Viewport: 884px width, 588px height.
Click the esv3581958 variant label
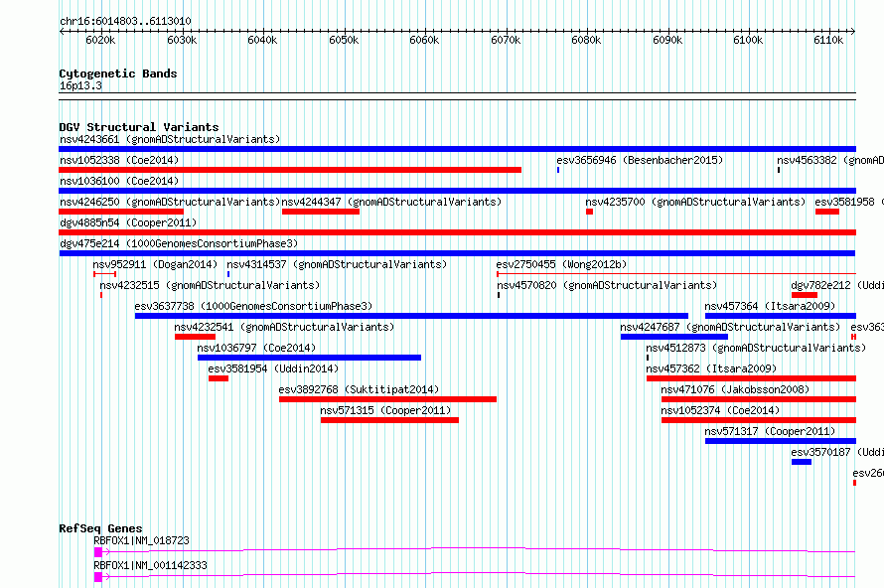(849, 202)
